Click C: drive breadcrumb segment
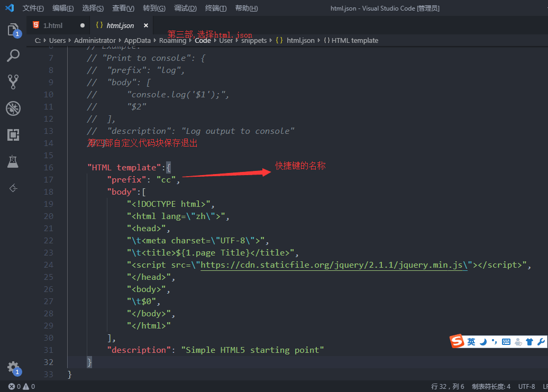Image resolution: width=548 pixels, height=392 pixels. 38,41
